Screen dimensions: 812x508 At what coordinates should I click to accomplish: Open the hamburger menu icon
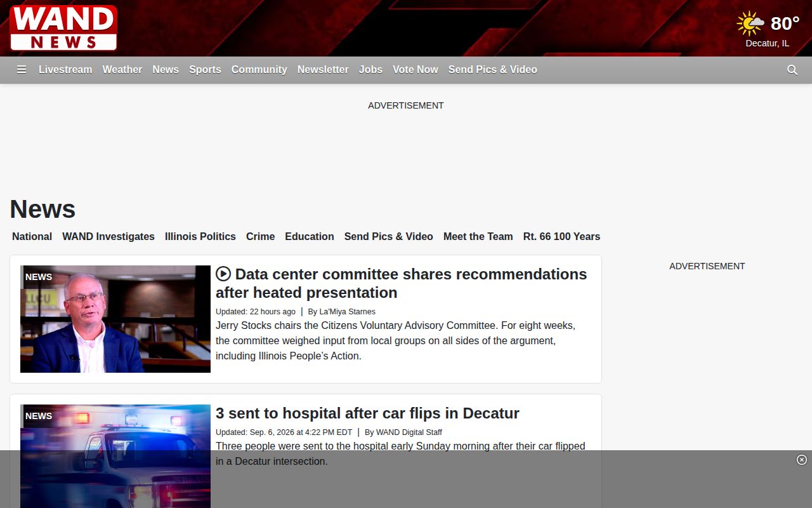point(22,70)
